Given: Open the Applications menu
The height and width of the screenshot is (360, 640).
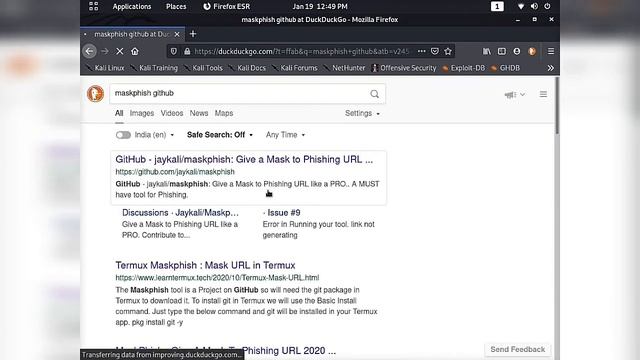Looking at the screenshot, I should coord(132,7).
